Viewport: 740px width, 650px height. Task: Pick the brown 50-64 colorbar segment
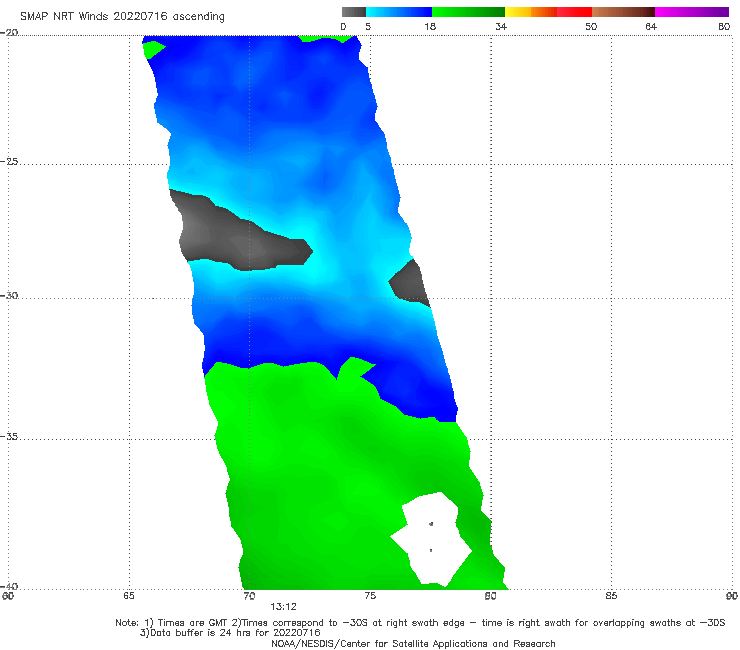click(x=623, y=12)
